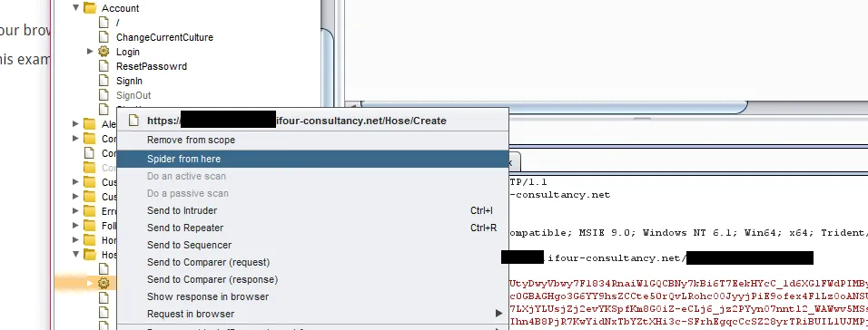Choose Send to Repeater
Viewport: 868px width, 330px height.
[x=312, y=228]
